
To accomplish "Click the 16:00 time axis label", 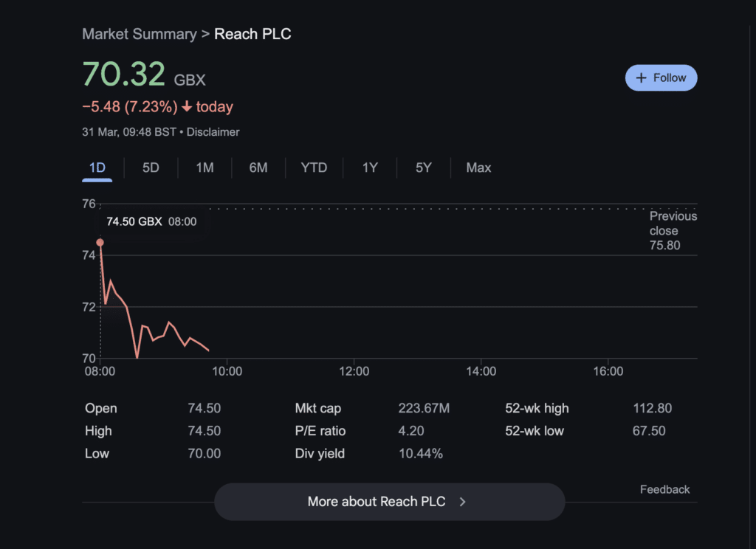I will coord(608,372).
